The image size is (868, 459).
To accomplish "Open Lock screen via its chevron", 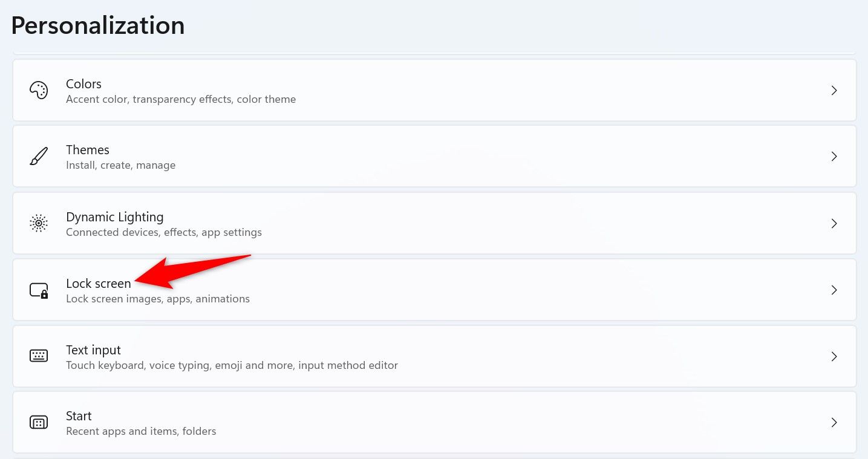I will tap(834, 290).
